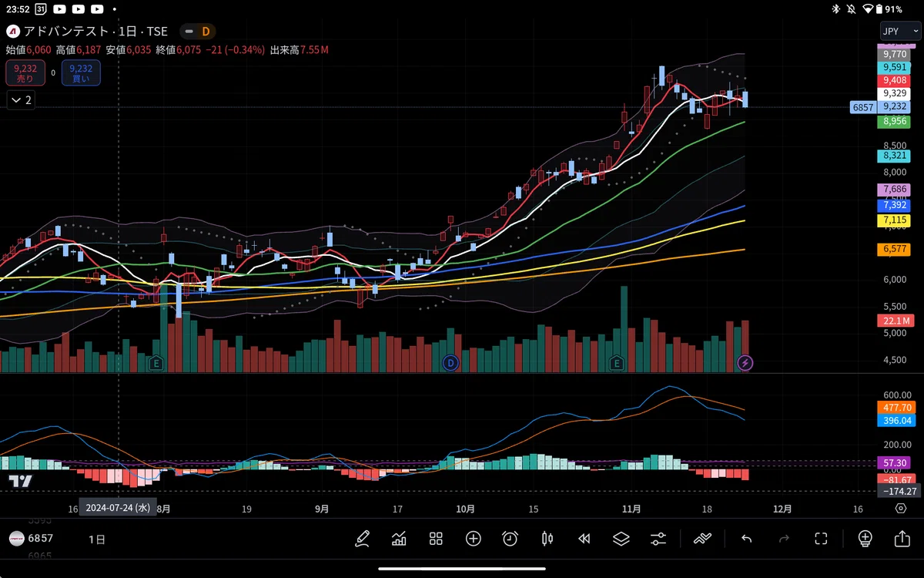The height and width of the screenshot is (578, 924).
Task: Tap the green 8,956 price label
Action: coord(894,122)
